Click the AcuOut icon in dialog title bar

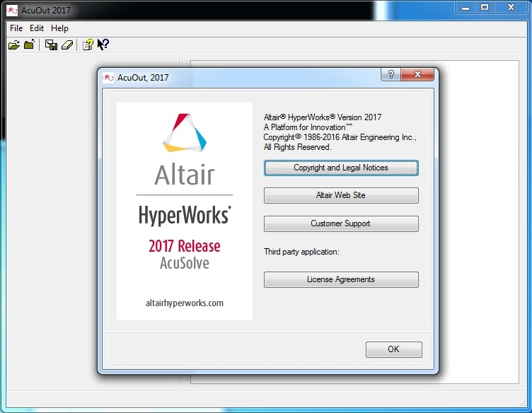pyautogui.click(x=108, y=78)
